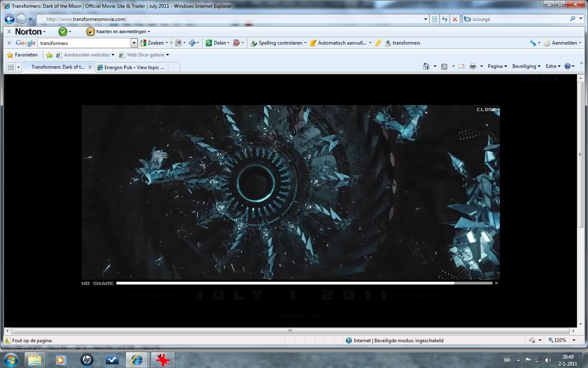The height and width of the screenshot is (368, 588).
Task: Click CLOSE on the video player
Action: [x=487, y=110]
